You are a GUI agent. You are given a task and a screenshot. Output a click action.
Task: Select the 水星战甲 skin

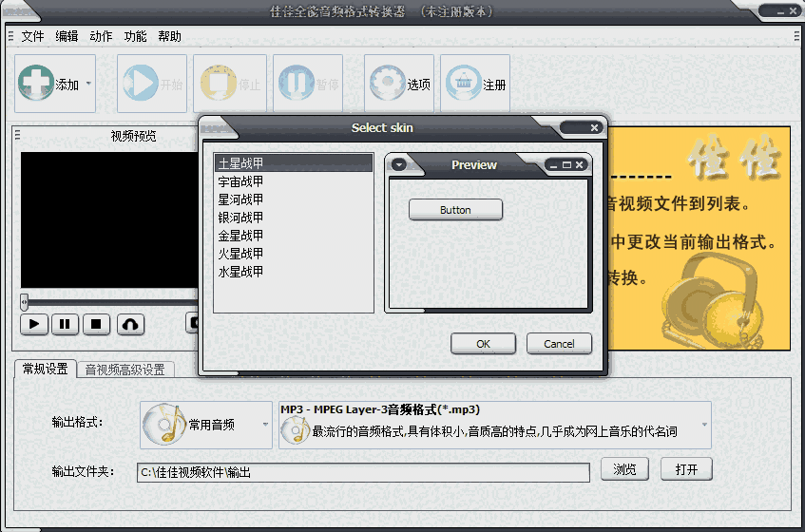click(294, 271)
